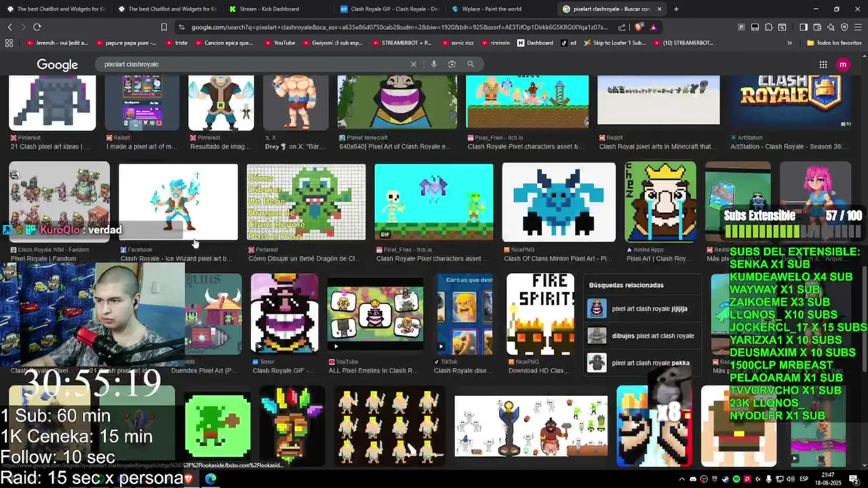Click the Brave Rewards triangle icon
The width and height of the screenshot is (868, 488).
point(653,27)
